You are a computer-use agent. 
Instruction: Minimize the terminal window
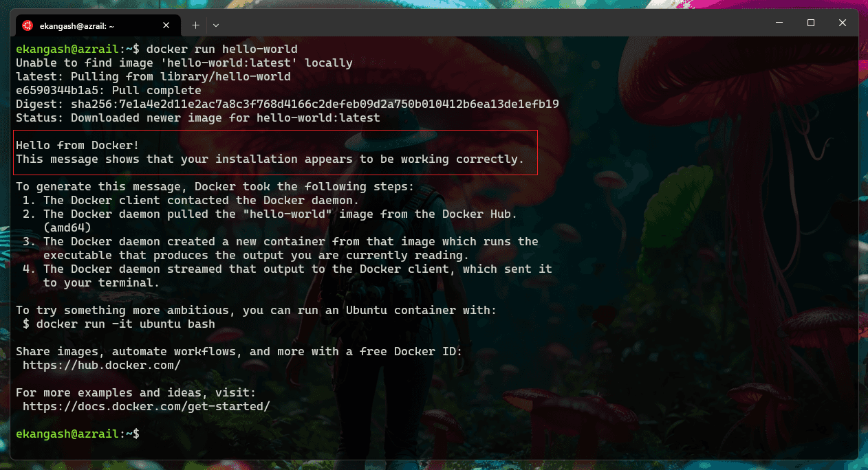pyautogui.click(x=779, y=23)
